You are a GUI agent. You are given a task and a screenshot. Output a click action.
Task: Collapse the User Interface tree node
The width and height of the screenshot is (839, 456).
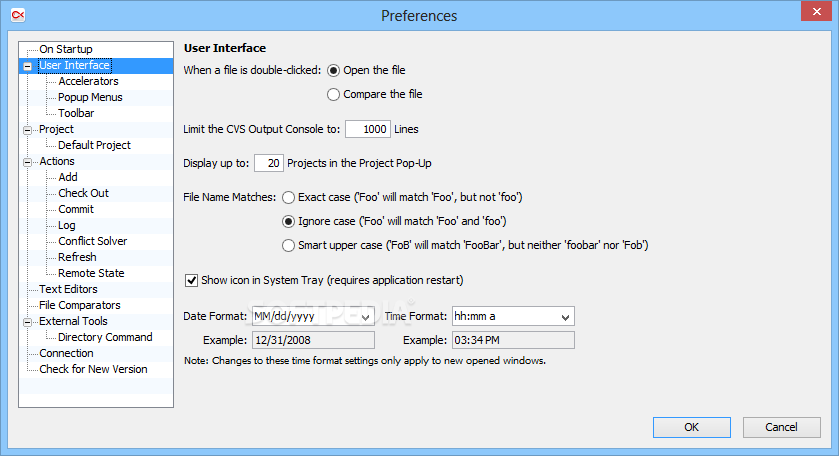click(27, 66)
